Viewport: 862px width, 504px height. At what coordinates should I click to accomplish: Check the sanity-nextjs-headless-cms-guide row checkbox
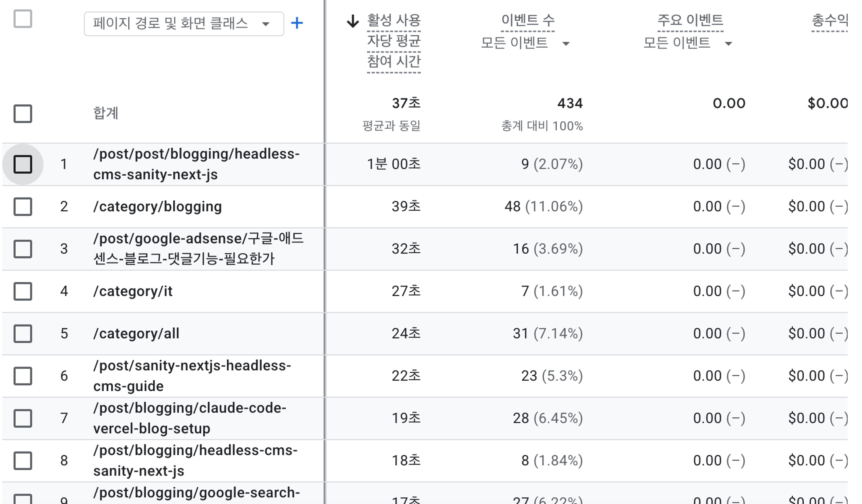[x=23, y=376]
